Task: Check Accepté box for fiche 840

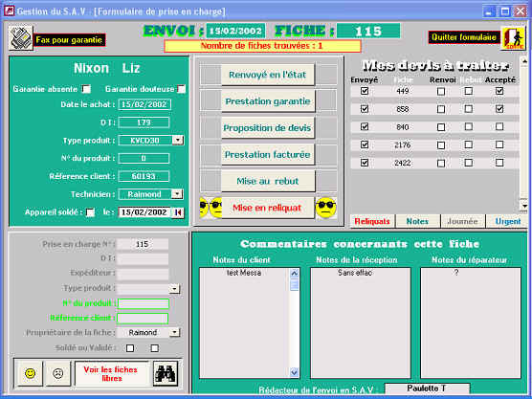Action: (499, 126)
